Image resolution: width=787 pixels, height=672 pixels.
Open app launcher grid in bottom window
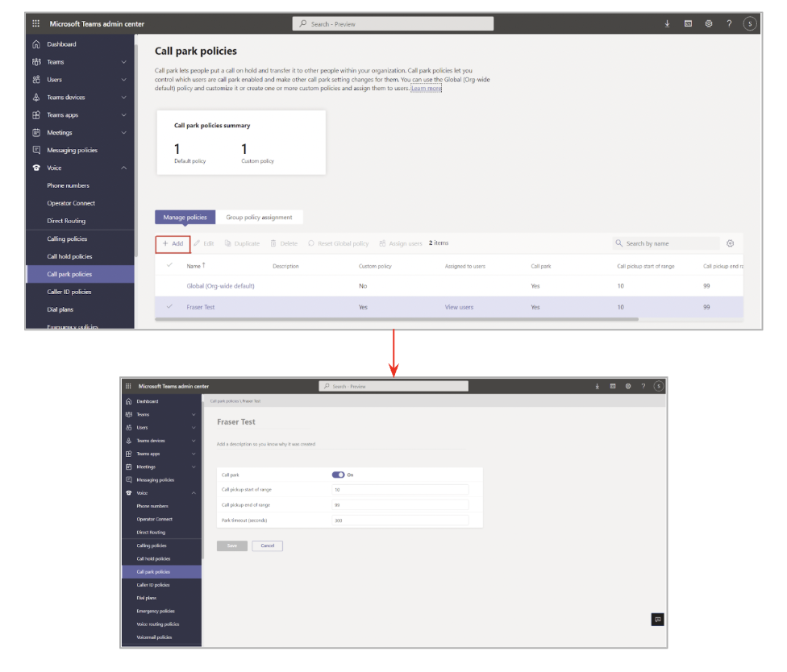point(128,386)
